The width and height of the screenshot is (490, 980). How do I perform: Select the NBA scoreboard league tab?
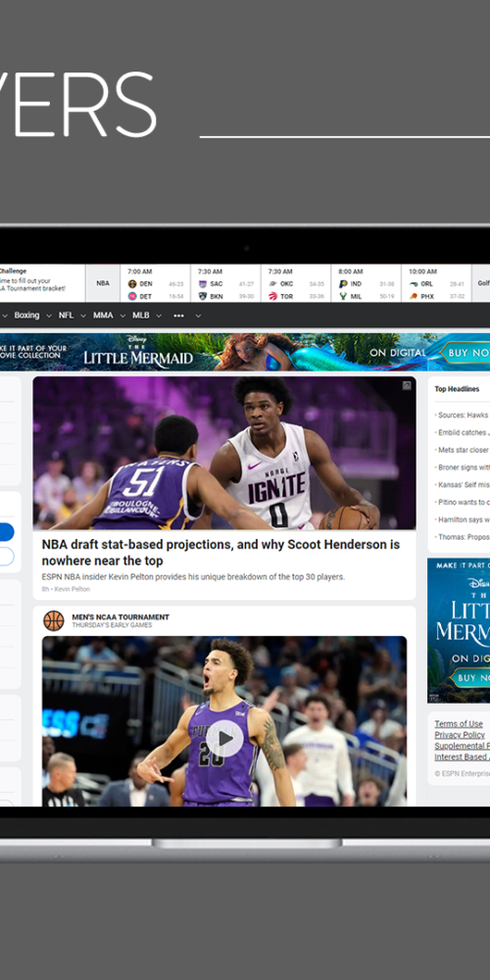(x=103, y=283)
